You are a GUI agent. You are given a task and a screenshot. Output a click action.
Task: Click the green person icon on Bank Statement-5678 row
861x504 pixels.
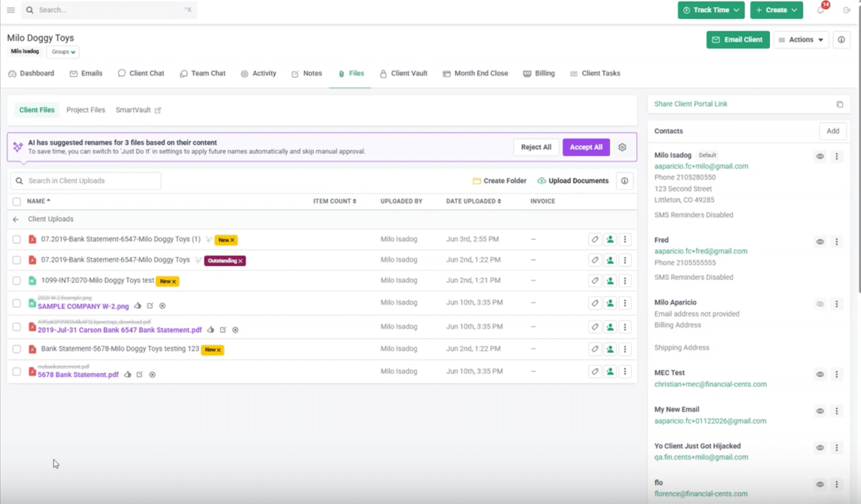[x=610, y=349]
